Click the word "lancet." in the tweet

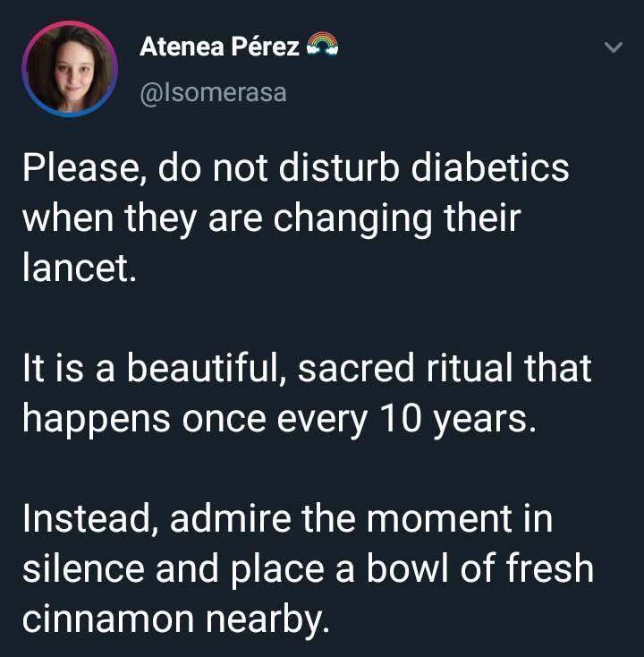click(x=80, y=268)
